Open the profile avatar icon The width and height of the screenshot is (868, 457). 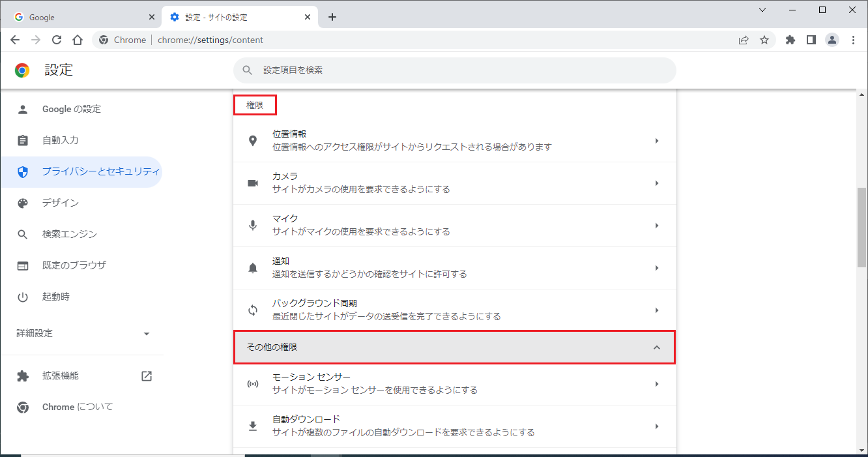coord(832,40)
